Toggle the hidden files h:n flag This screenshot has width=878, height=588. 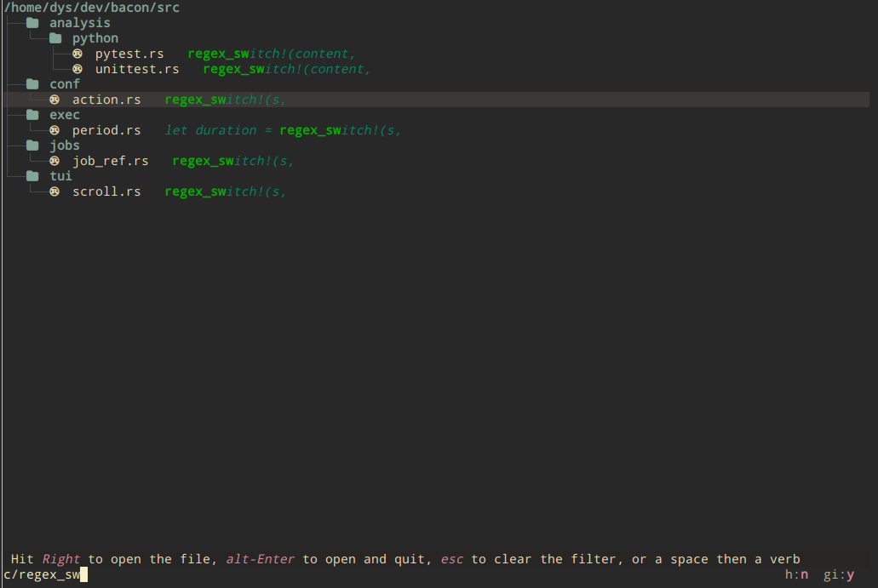click(x=796, y=575)
